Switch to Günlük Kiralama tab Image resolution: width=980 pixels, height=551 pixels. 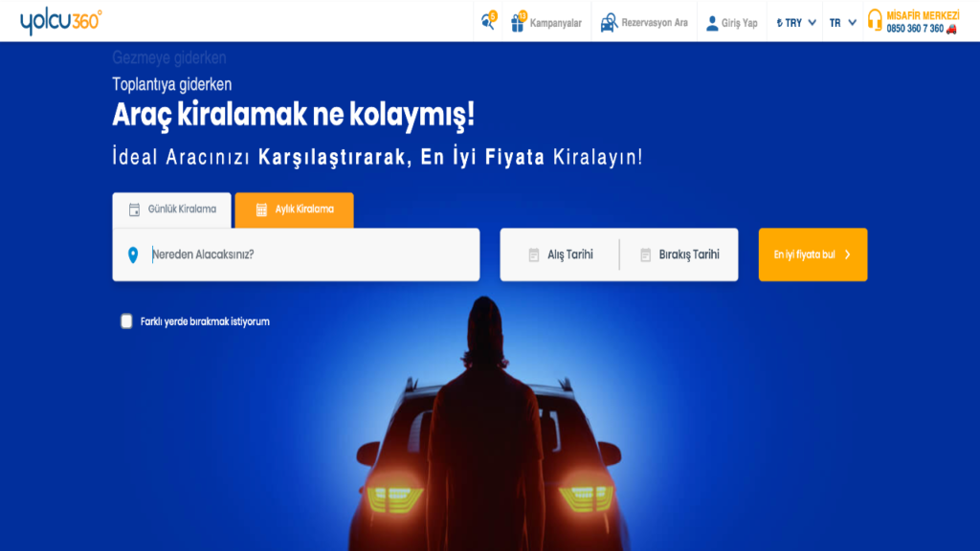(x=172, y=209)
